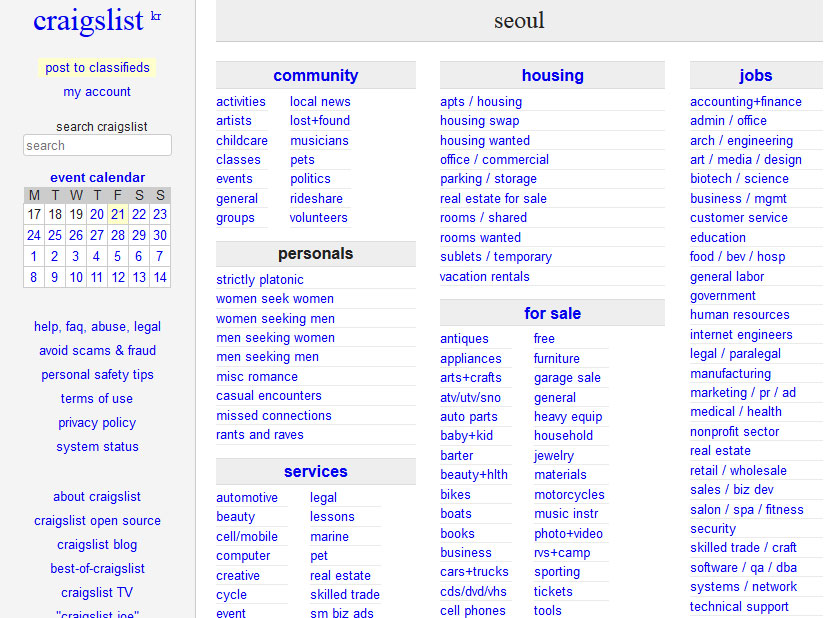
Task: Open the jobs section heading
Action: point(756,75)
